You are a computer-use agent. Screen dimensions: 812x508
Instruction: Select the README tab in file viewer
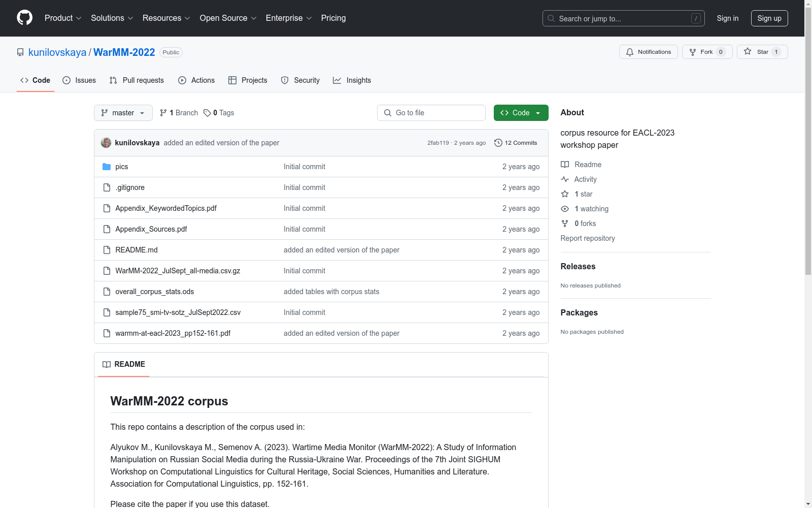click(124, 364)
